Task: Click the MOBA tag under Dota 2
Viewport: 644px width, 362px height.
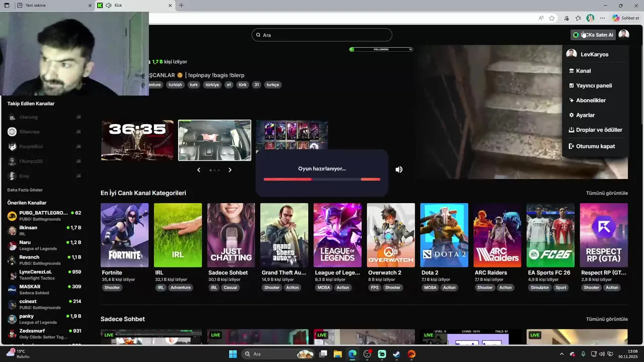Action: pos(431,288)
